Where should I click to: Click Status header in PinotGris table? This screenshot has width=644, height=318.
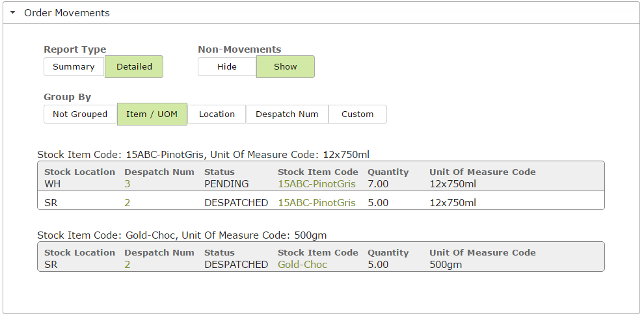tap(220, 172)
